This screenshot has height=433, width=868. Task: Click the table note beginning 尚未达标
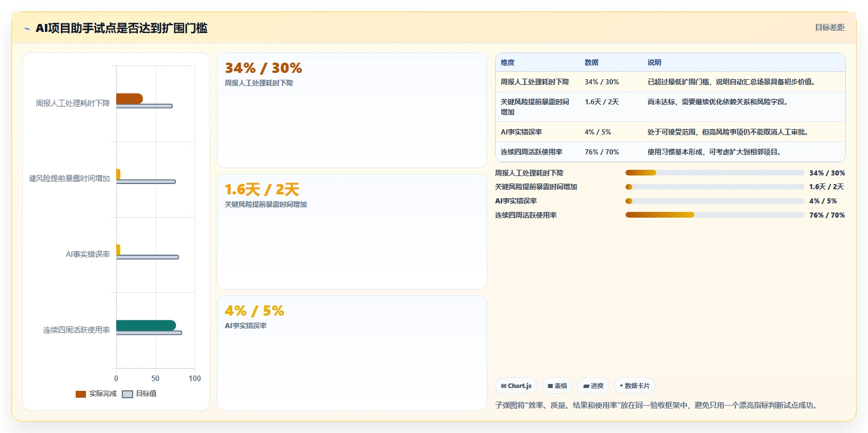(718, 102)
